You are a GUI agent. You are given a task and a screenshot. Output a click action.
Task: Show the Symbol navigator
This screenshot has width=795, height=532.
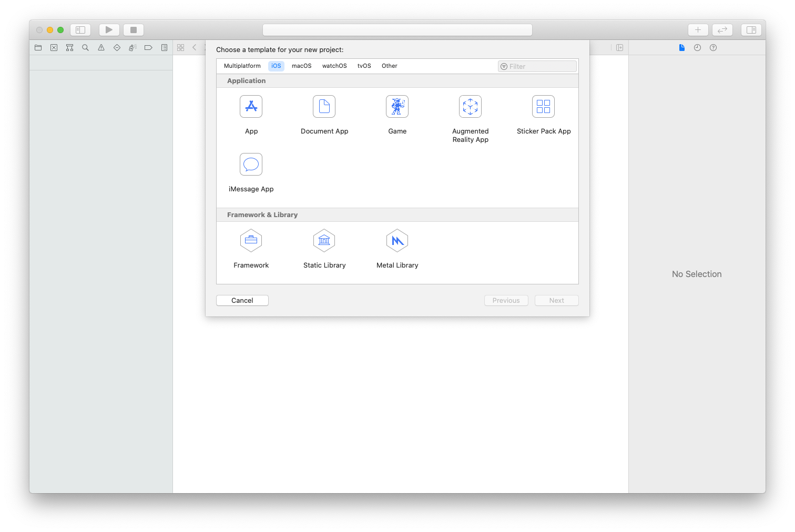tap(70, 47)
